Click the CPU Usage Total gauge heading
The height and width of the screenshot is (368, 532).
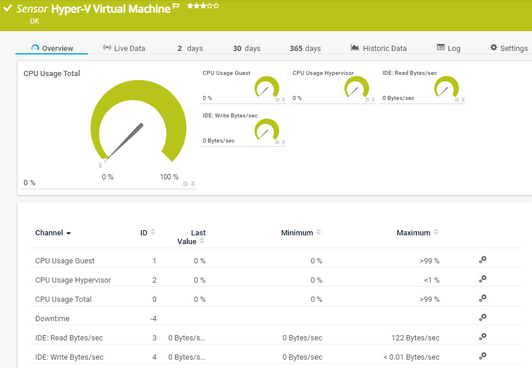[52, 74]
